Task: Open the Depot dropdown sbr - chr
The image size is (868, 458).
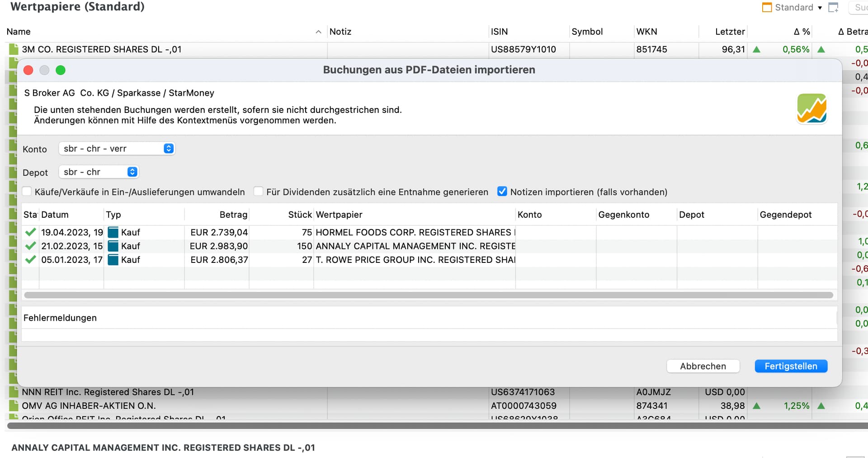Action: 99,172
